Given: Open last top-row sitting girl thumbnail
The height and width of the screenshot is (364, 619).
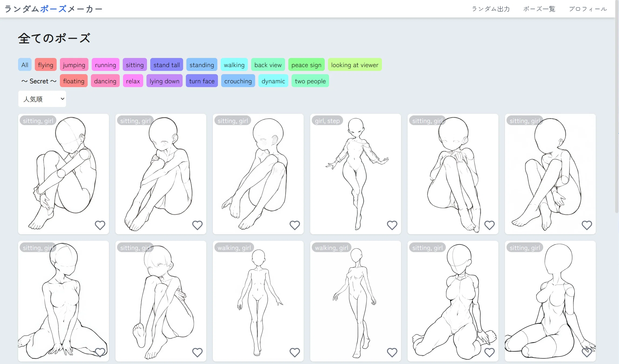Looking at the screenshot, I should point(550,174).
